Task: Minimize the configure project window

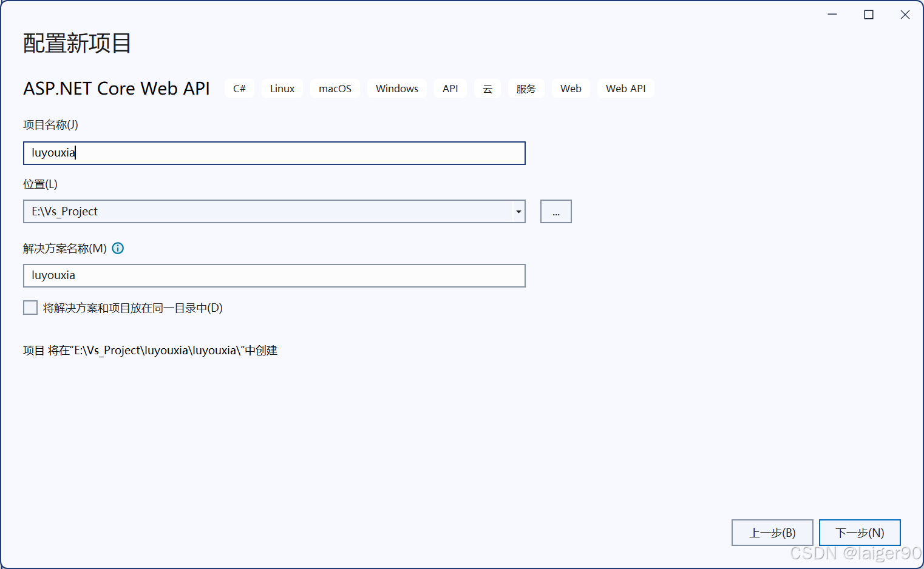Action: tap(832, 15)
